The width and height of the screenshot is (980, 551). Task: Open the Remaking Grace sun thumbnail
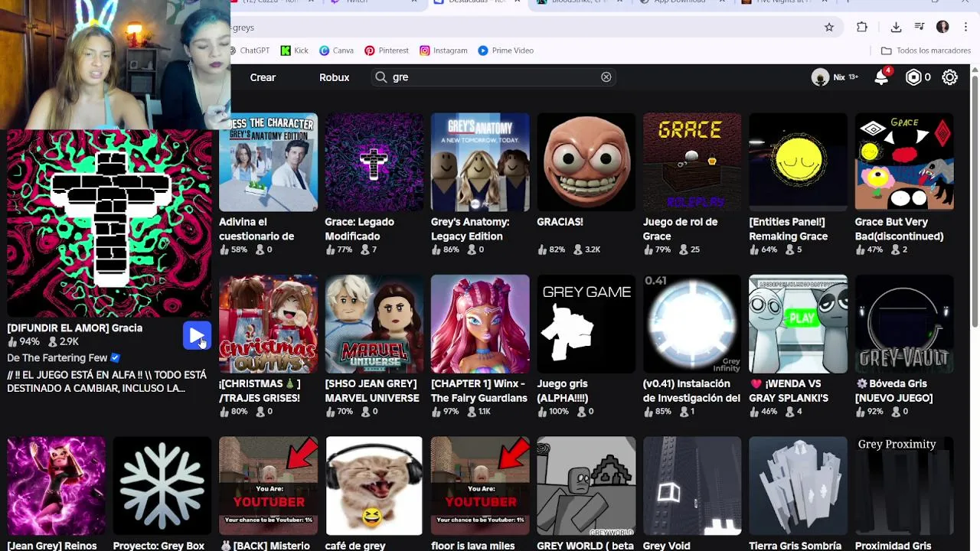click(798, 162)
